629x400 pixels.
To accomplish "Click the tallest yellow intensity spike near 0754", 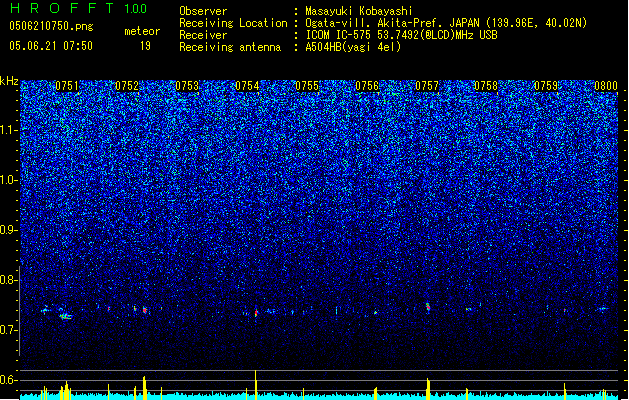I will [x=256, y=384].
